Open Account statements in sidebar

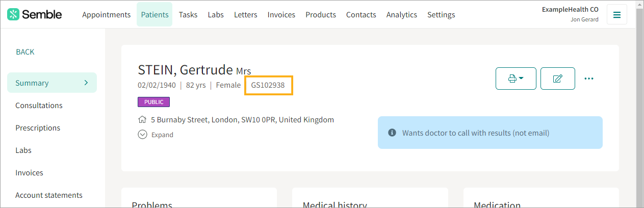click(x=49, y=195)
